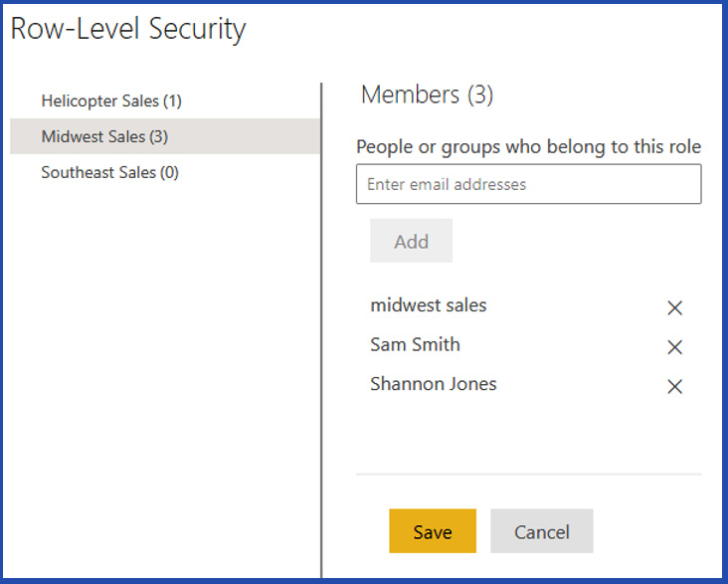Click blank area right of Add button
This screenshot has height=584, width=728.
[x=577, y=241]
